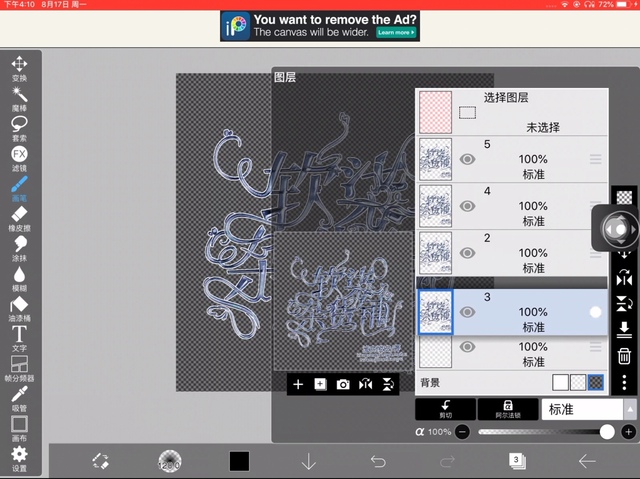The image size is (640, 479).
Task: Select the Eraser (橡皮擦) tool
Action: [19, 217]
